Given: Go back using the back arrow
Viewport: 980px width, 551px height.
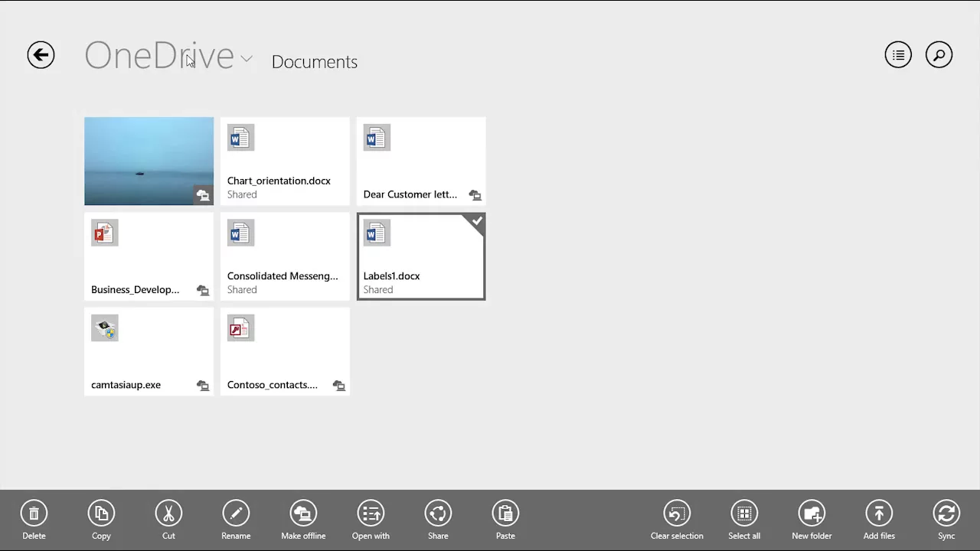Looking at the screenshot, I should point(41,55).
